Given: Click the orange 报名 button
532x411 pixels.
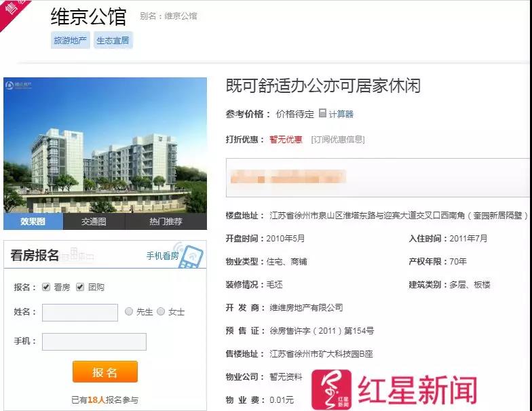Looking at the screenshot, I should click(105, 372).
